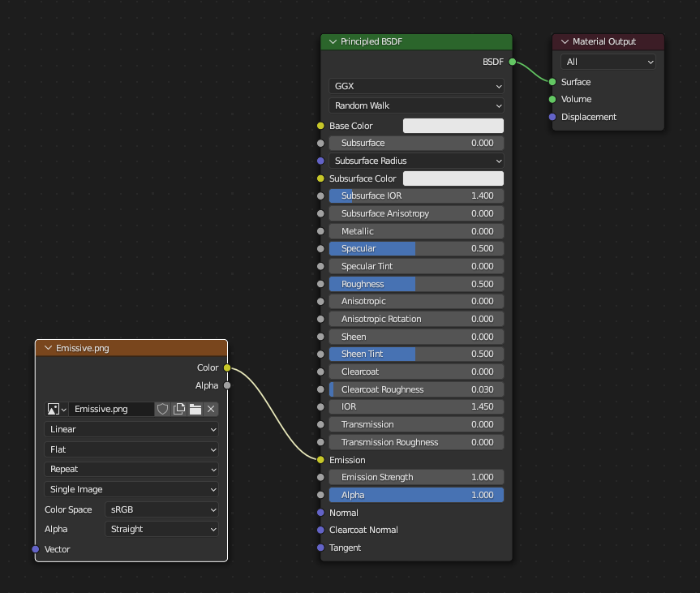Click the Subsurface Anisotropy slider
Viewport: 700px width, 593px height.
[416, 214]
